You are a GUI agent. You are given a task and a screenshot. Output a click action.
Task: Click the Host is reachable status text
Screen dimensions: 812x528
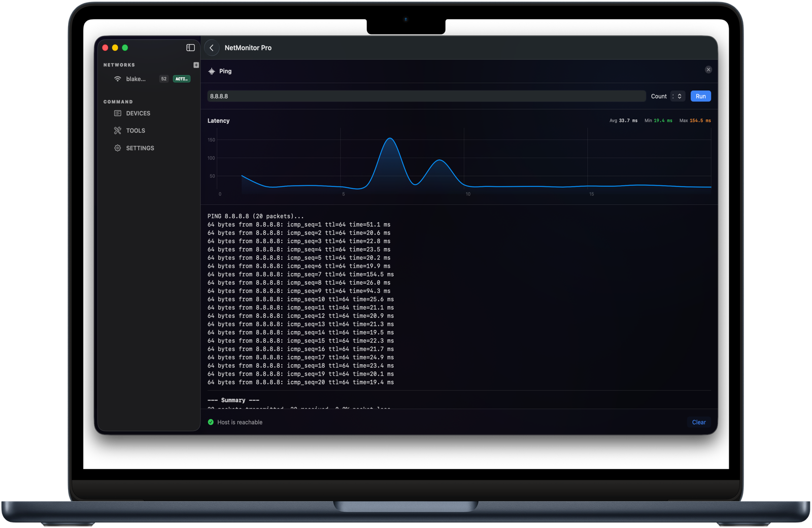(x=240, y=422)
